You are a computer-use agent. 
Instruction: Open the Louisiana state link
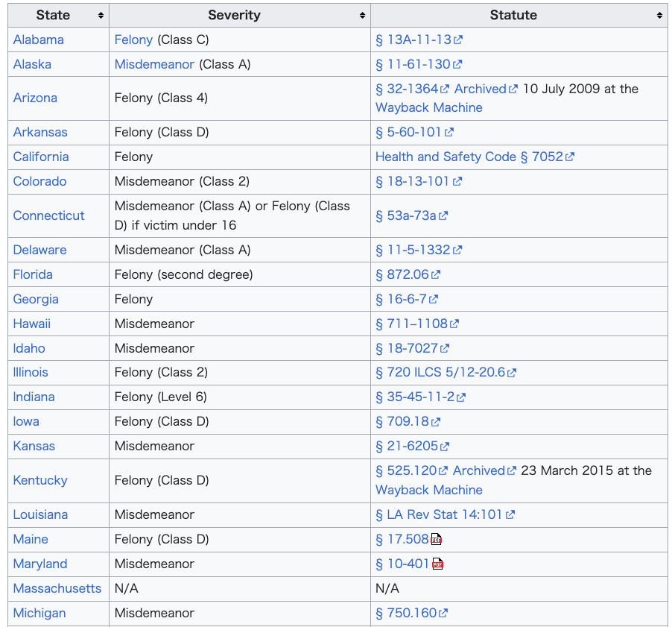(x=41, y=514)
